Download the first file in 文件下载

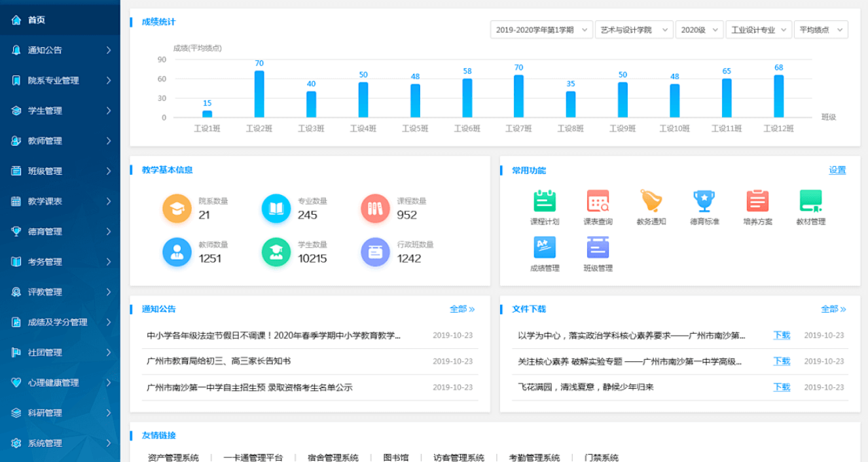781,335
